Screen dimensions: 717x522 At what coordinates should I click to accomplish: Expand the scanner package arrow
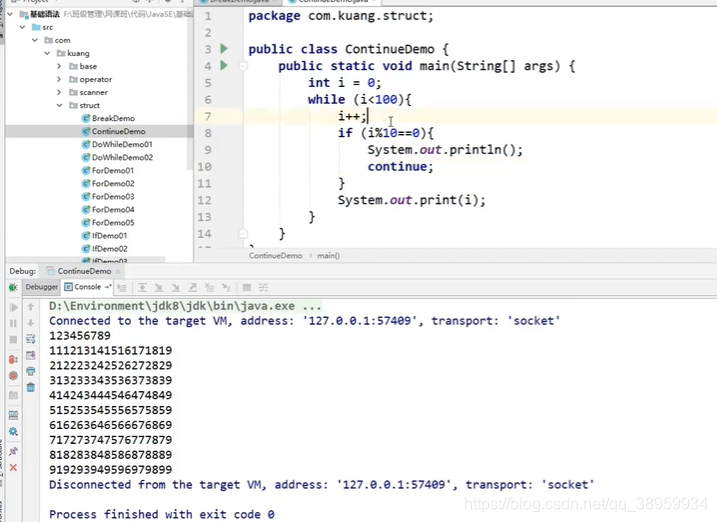(59, 92)
